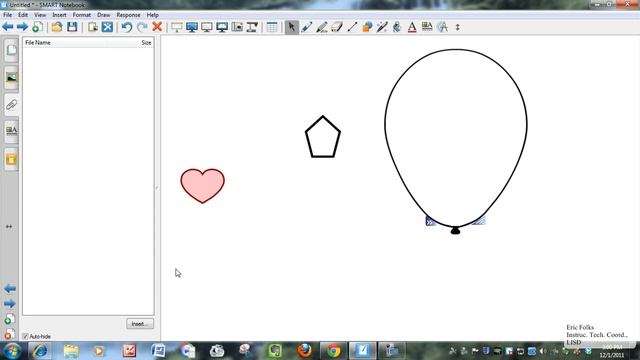640x360 pixels.
Task: Select the Creative Pens tool
Action: pyautogui.click(x=322, y=27)
